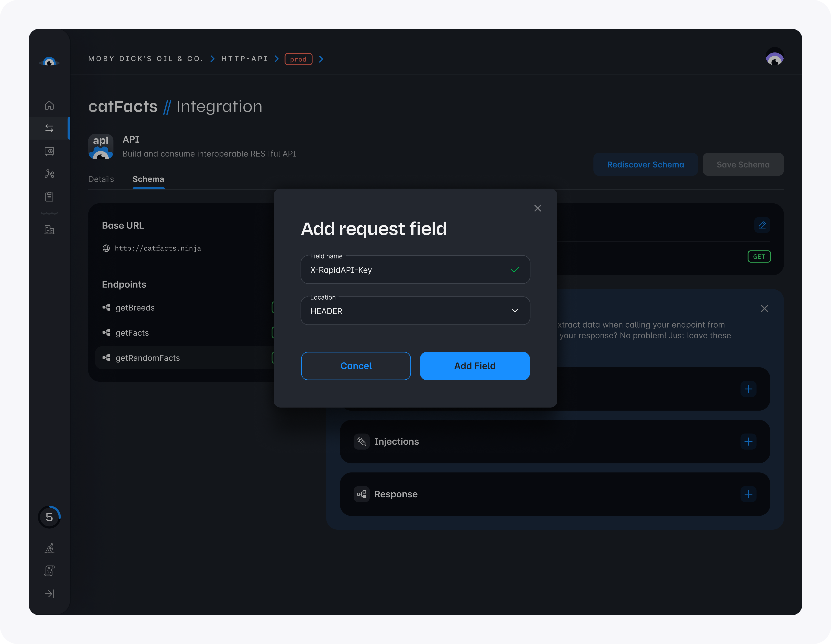Viewport: 831px width, 644px height.
Task: Click the Field name input
Action: (x=415, y=270)
